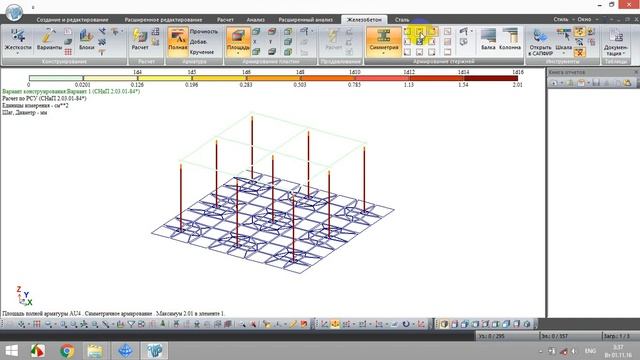
Task: Click the Уз: 0 / 295 status field
Action: coord(506,336)
